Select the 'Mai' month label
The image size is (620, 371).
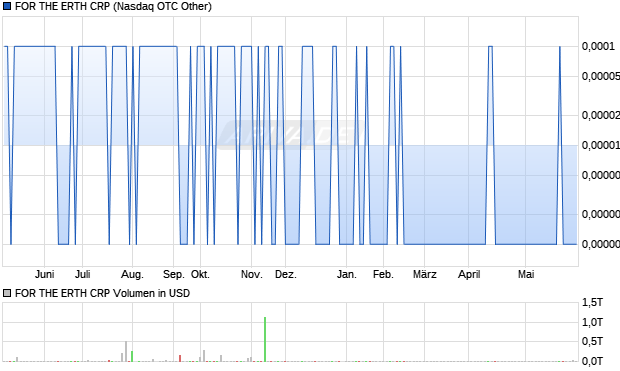[x=526, y=274]
